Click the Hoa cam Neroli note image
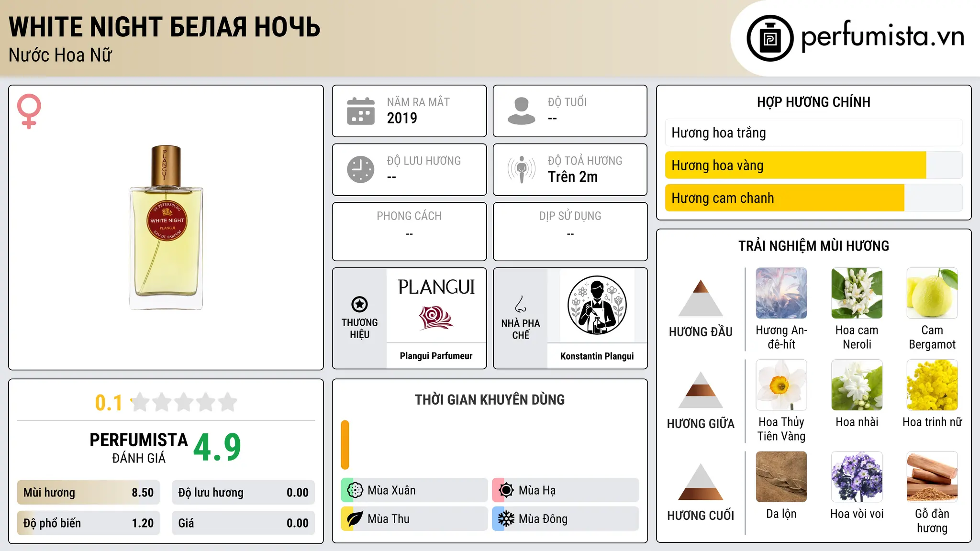 coord(857,293)
